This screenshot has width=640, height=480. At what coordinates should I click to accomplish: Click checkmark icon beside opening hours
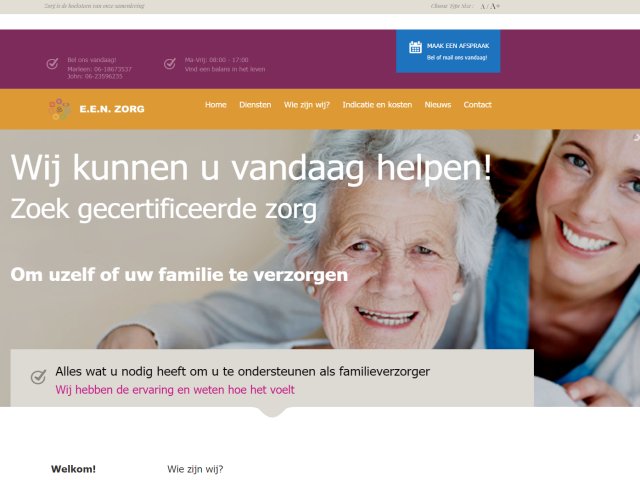point(170,64)
